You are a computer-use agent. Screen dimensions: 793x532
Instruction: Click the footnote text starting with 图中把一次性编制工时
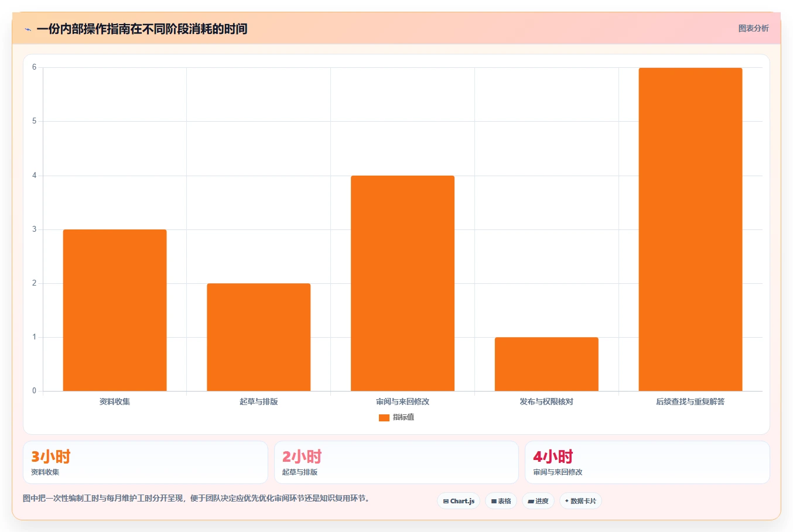196,499
